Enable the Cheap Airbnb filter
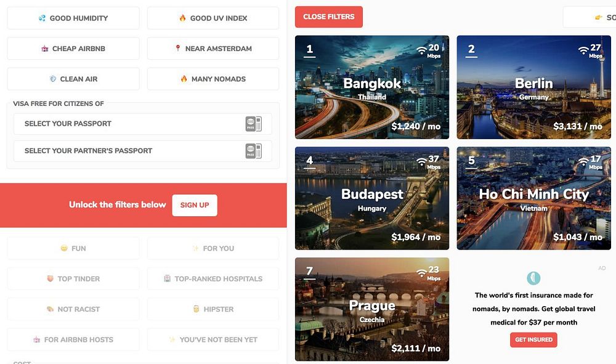 (73, 49)
